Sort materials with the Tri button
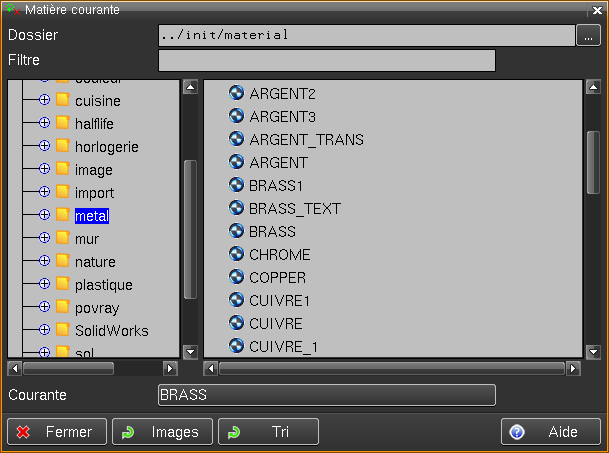The height and width of the screenshot is (453, 609). (268, 432)
